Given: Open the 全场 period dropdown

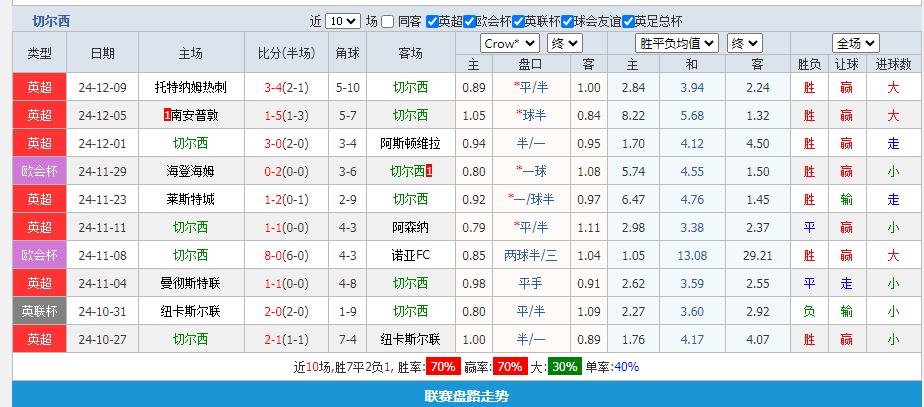Looking at the screenshot, I should click(856, 44).
